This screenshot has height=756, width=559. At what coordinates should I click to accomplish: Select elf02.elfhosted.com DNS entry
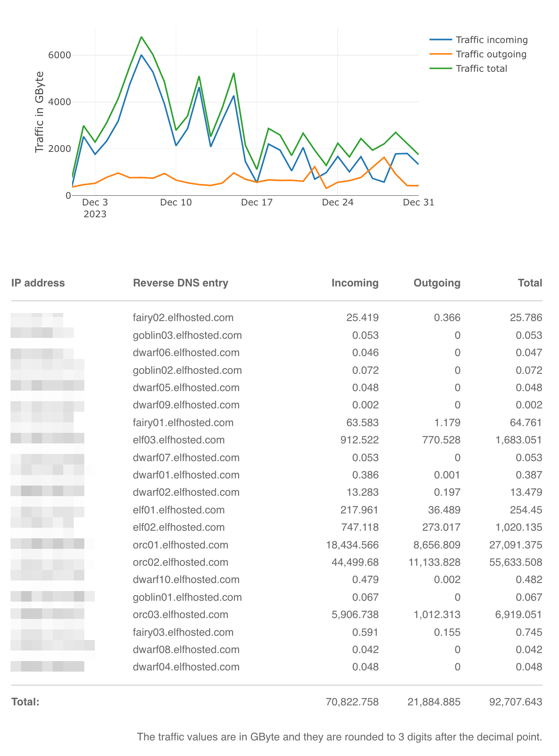point(179,527)
